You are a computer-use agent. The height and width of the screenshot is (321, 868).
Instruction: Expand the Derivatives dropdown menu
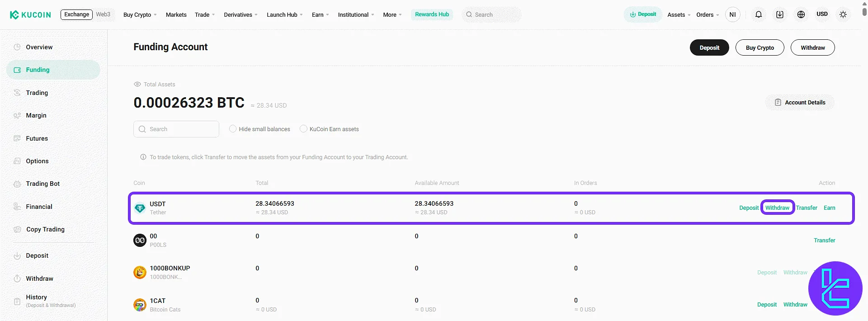(x=241, y=15)
